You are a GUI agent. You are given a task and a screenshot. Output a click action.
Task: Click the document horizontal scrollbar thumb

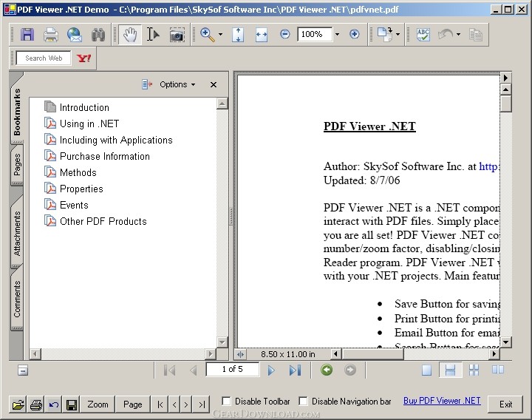[372, 354]
